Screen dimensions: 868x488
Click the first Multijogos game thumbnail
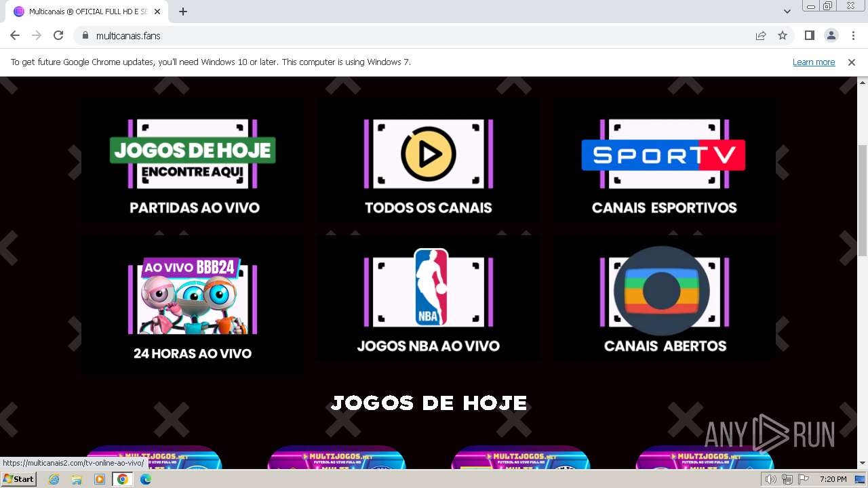(152, 457)
